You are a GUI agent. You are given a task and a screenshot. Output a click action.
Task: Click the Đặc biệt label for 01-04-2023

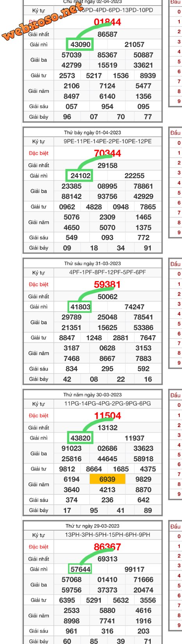39,153
